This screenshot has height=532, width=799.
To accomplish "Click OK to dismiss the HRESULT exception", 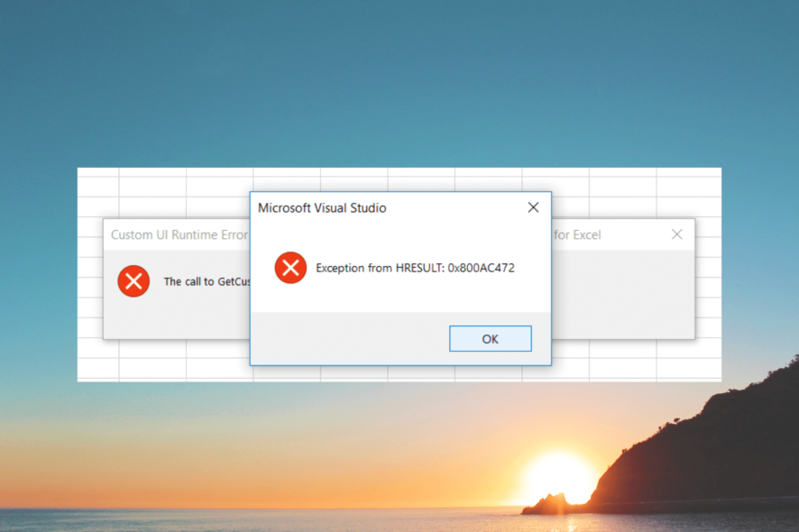I will tap(490, 338).
